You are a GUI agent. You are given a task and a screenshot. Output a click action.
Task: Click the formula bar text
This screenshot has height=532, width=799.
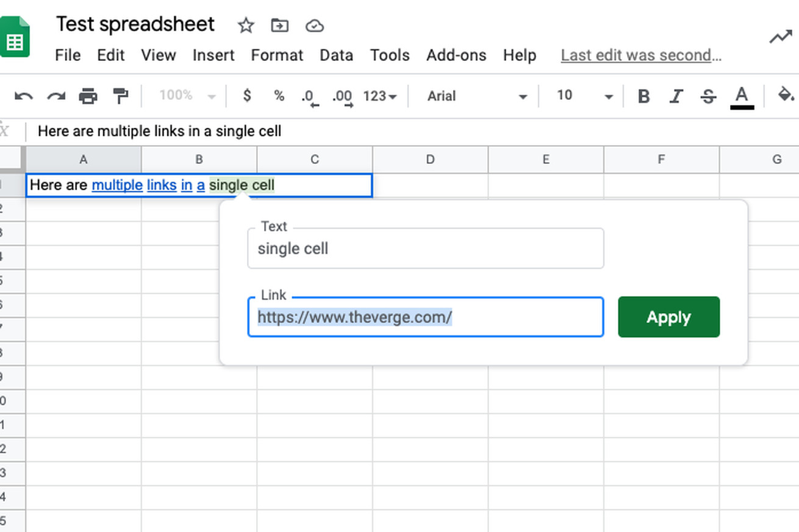160,131
